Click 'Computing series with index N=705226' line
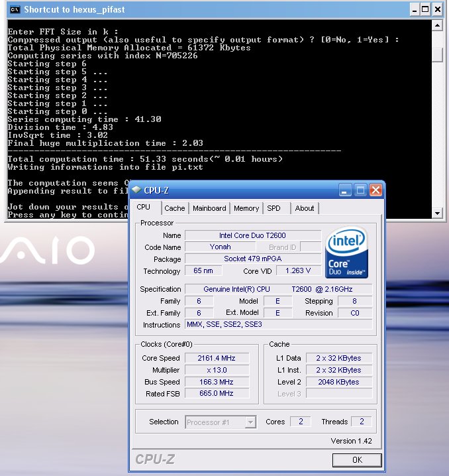The height and width of the screenshot is (476, 449). (103, 56)
